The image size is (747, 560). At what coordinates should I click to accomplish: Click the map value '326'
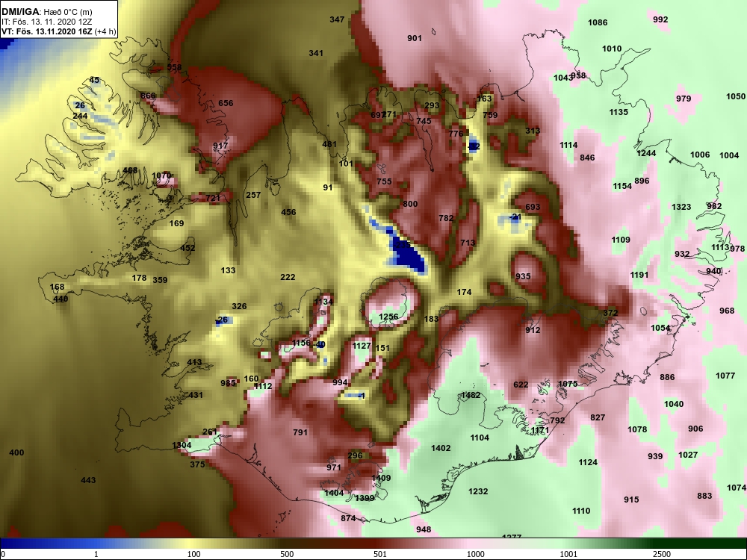point(239,306)
